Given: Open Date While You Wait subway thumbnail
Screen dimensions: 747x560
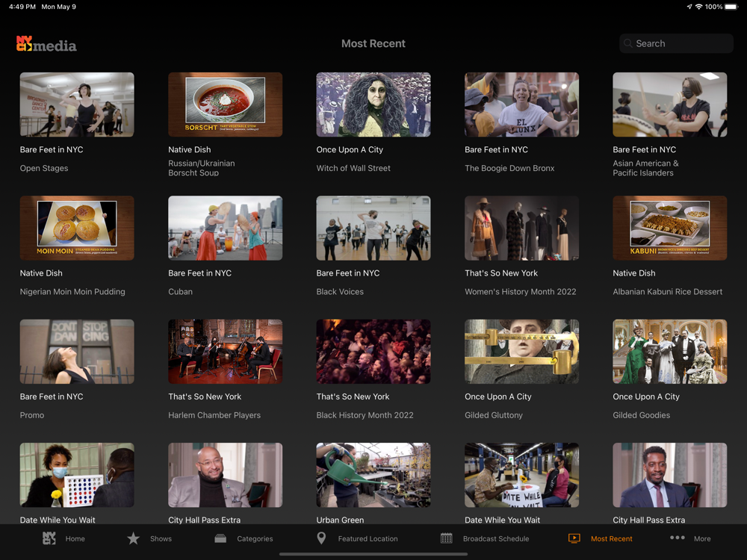Looking at the screenshot, I should point(521,475).
